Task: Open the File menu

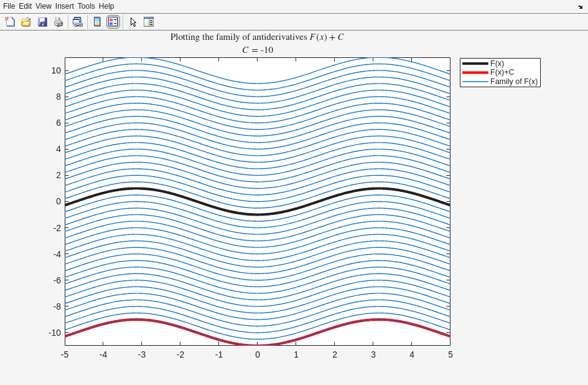Action: (9, 6)
